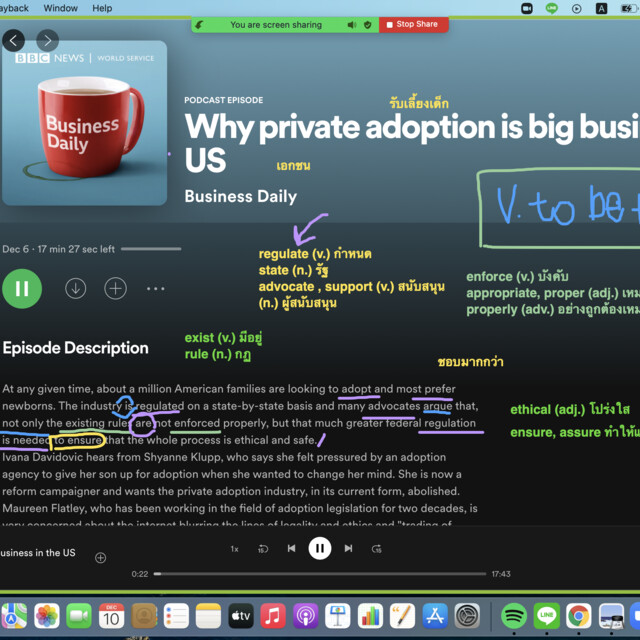Launch Keynote from the Dock
The image size is (640, 640).
tap(338, 616)
